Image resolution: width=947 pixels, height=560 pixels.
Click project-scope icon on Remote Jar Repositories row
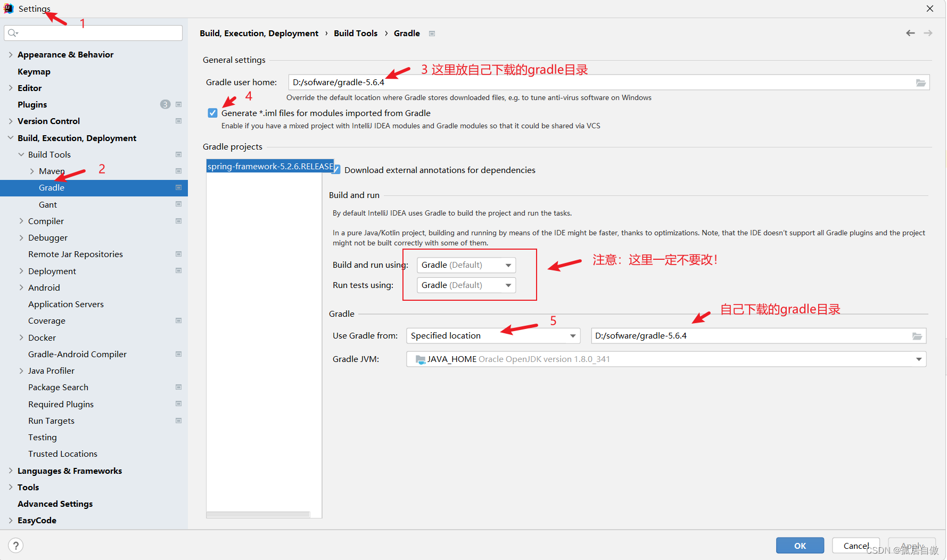pyautogui.click(x=179, y=254)
